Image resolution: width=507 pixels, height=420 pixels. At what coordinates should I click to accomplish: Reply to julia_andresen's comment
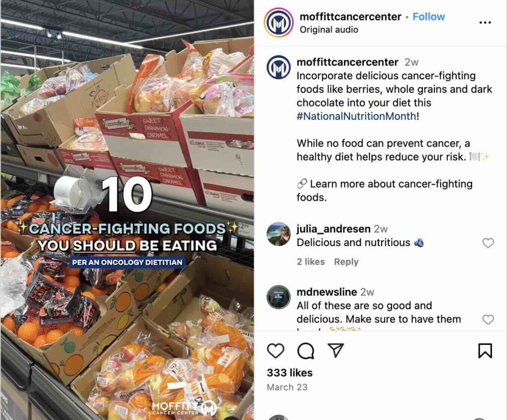[346, 262]
